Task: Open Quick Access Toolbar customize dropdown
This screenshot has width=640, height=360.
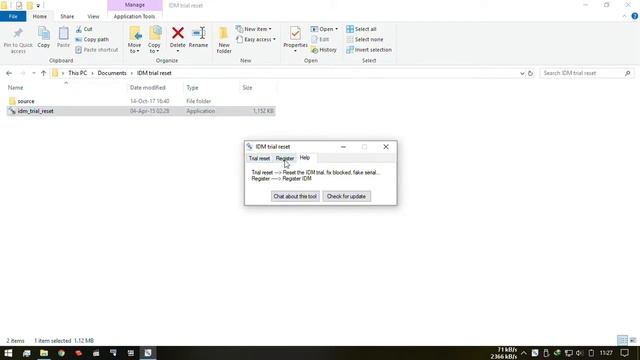Action: point(38,6)
